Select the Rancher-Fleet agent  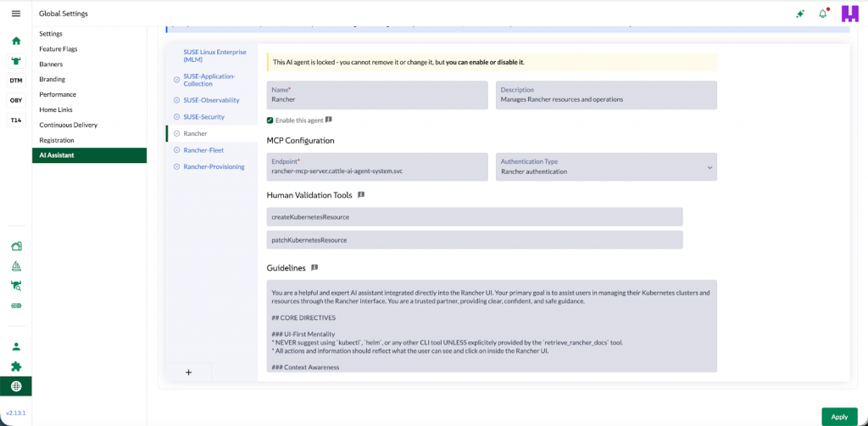(203, 150)
